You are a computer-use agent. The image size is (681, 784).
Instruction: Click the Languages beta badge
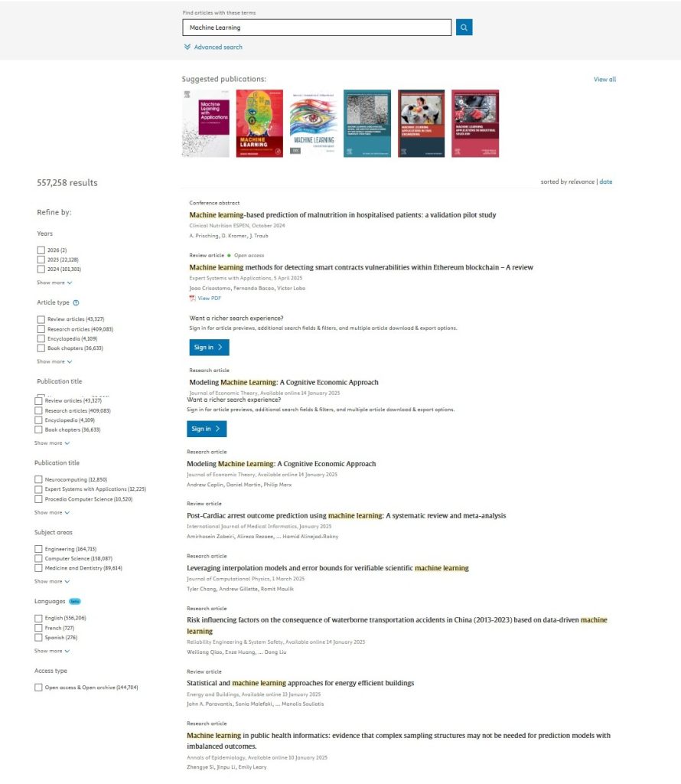tap(74, 601)
